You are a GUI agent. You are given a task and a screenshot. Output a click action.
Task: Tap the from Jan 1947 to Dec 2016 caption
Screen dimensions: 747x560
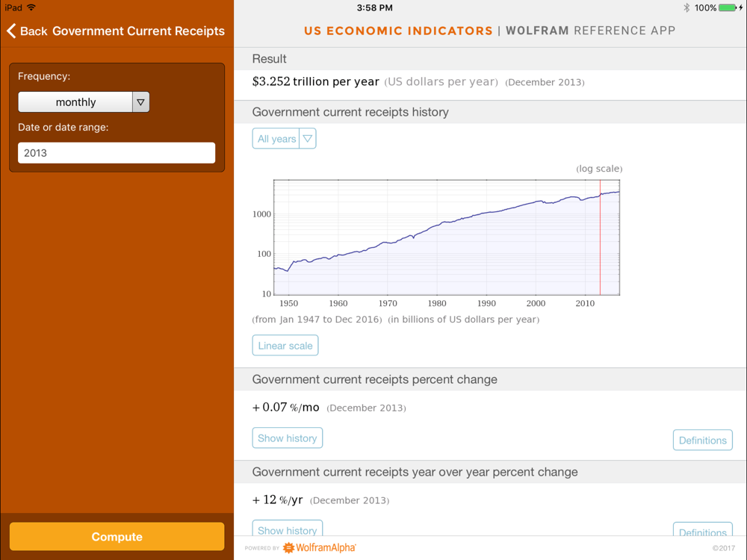(317, 320)
